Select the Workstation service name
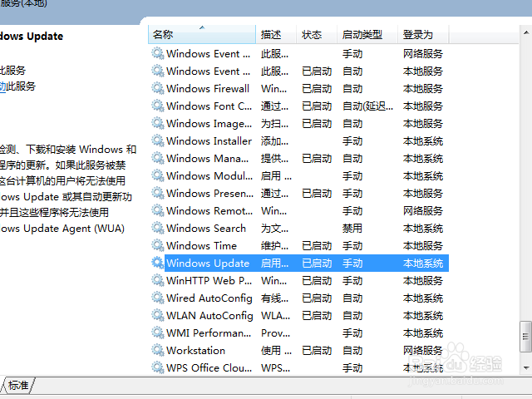The height and width of the screenshot is (399, 532). [x=196, y=351]
